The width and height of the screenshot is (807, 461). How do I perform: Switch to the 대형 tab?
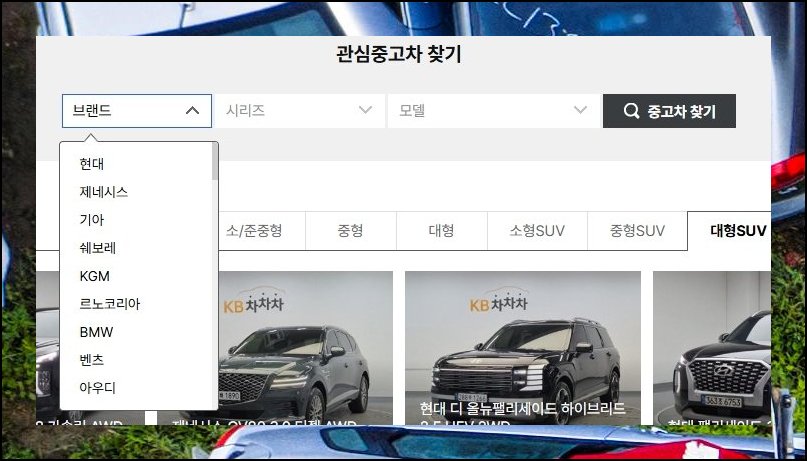coord(442,230)
